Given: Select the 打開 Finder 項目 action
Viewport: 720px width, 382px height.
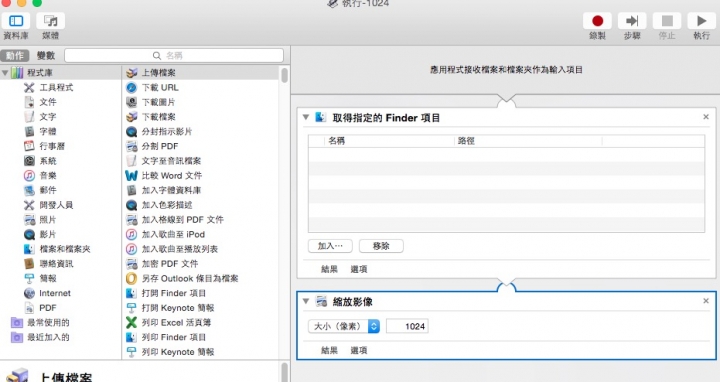Looking at the screenshot, I should [x=174, y=293].
